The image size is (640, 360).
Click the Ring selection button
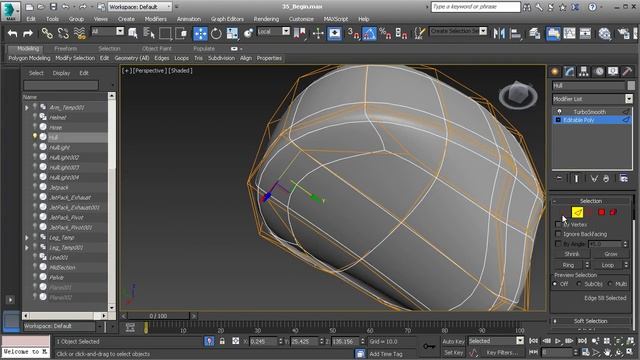[568, 265]
